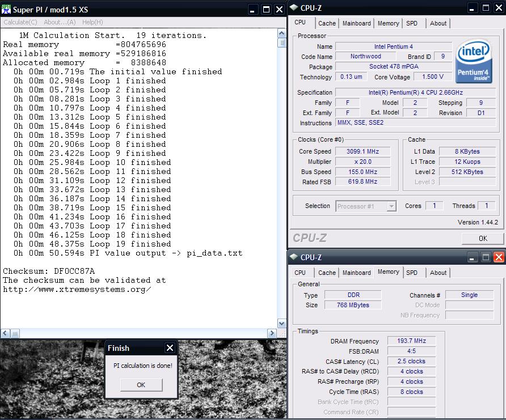Maximize the Super PI window

(x=266, y=10)
